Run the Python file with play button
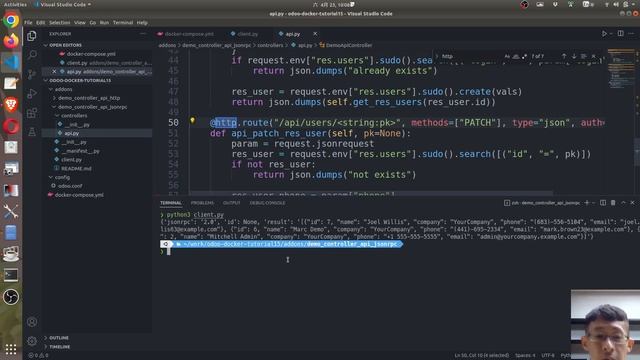The width and height of the screenshot is (640, 360). [x=604, y=33]
